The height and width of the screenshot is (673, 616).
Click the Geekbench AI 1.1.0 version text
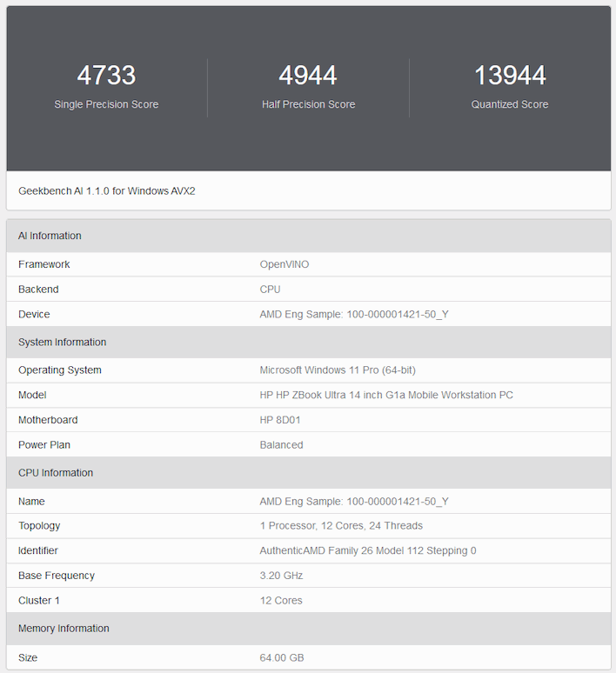107,190
